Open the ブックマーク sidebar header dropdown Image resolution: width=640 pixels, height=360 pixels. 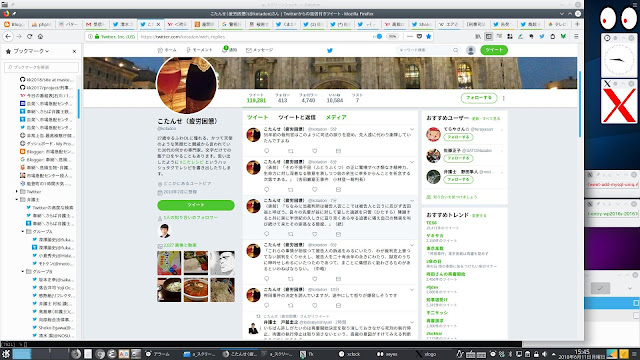coord(27,51)
